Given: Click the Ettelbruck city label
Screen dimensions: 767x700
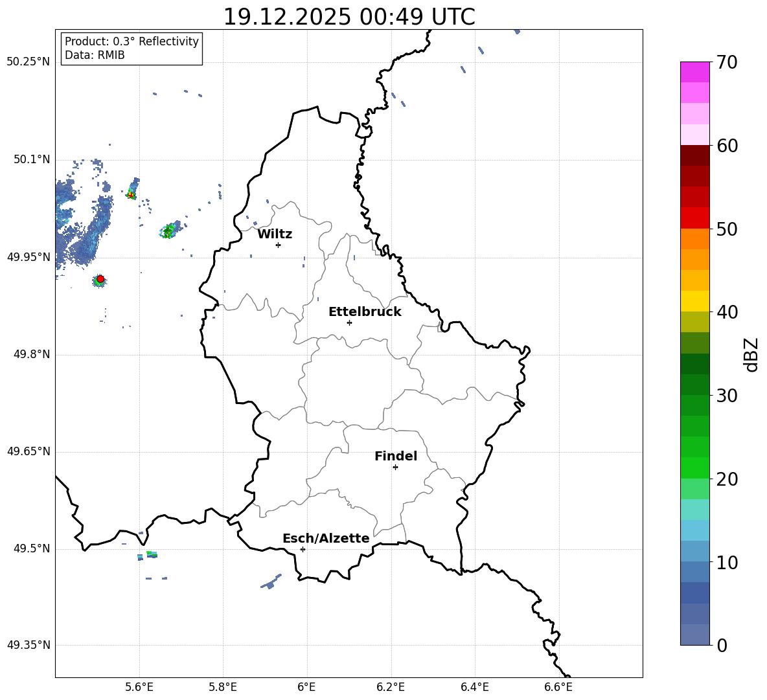Looking at the screenshot, I should coord(365,312).
